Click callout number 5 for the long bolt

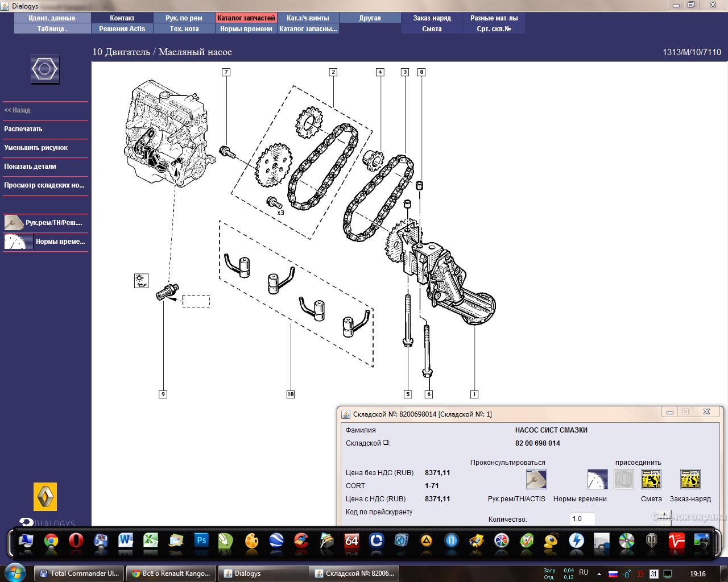408,394
